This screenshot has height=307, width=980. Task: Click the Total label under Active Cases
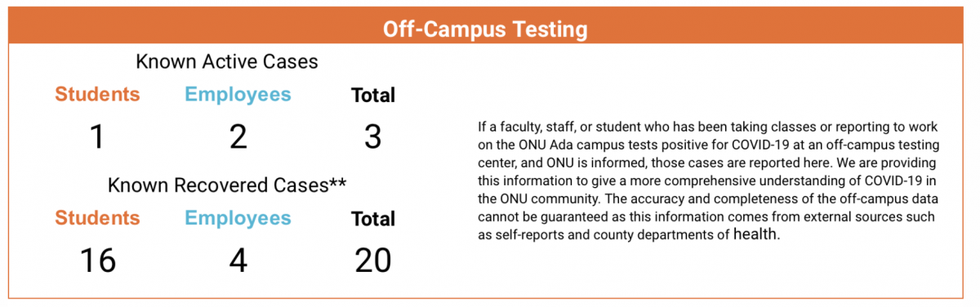[373, 96]
